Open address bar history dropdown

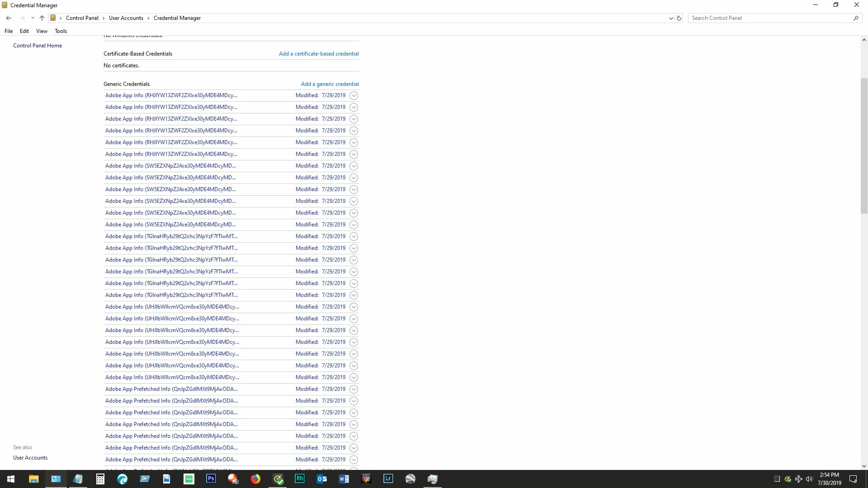pos(671,18)
